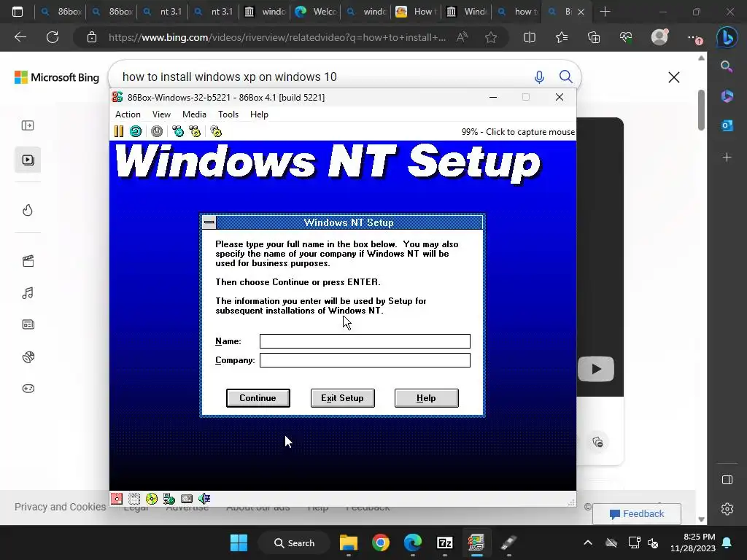Add page to favorites with the star icon
Screen dimensions: 747x560
click(491, 37)
